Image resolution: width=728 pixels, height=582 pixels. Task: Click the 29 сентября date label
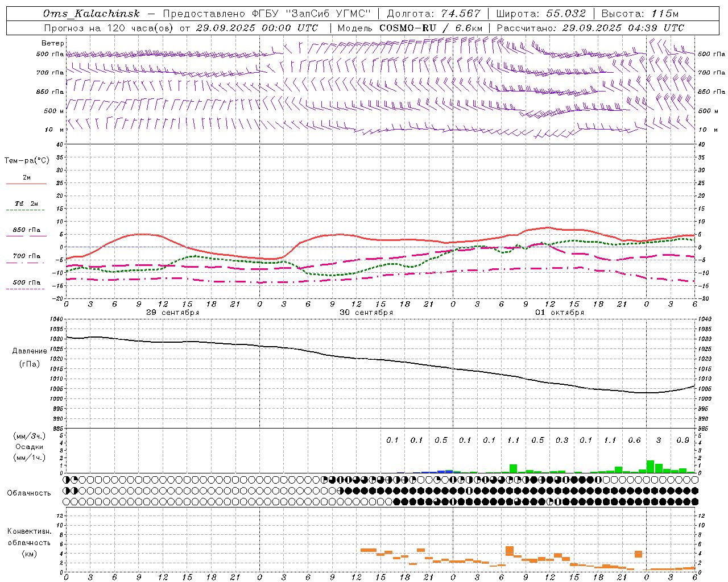click(172, 313)
